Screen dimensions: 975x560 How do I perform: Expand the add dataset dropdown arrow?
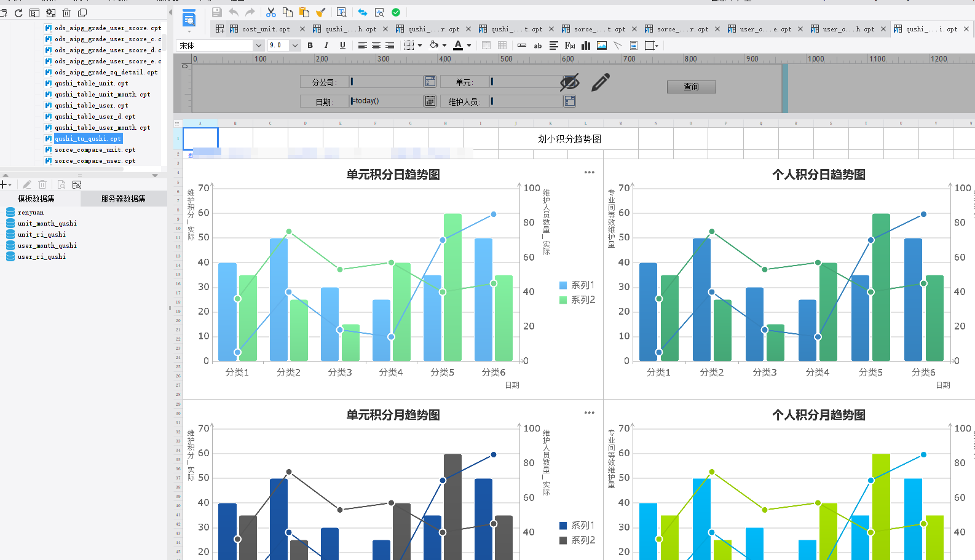10,184
